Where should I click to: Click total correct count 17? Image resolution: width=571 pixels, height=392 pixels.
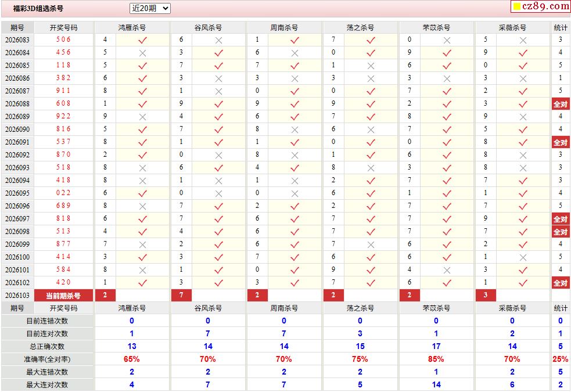[436, 347]
